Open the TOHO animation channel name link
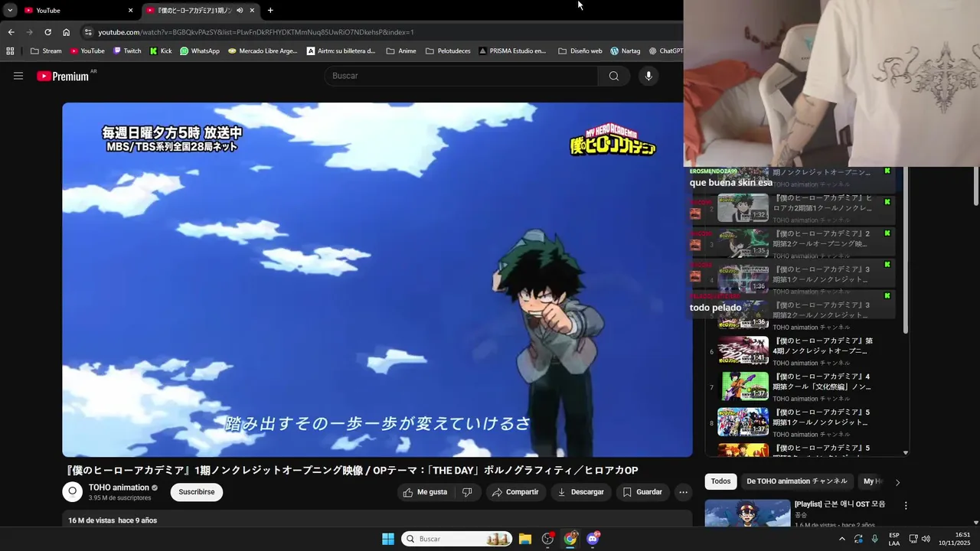The width and height of the screenshot is (980, 551). tap(119, 487)
